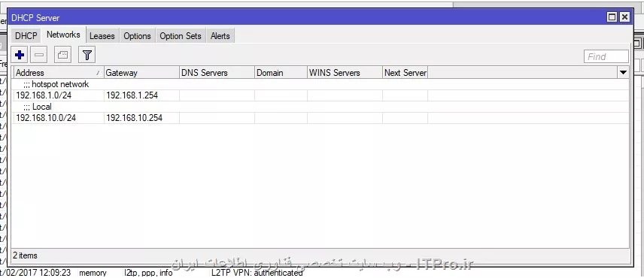The image size is (644, 278).
Task: Sort by the Address column header
Action: 58,73
